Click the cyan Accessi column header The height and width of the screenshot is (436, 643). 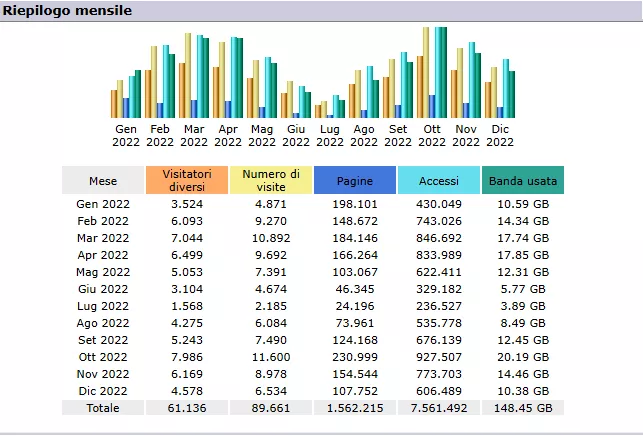click(439, 181)
